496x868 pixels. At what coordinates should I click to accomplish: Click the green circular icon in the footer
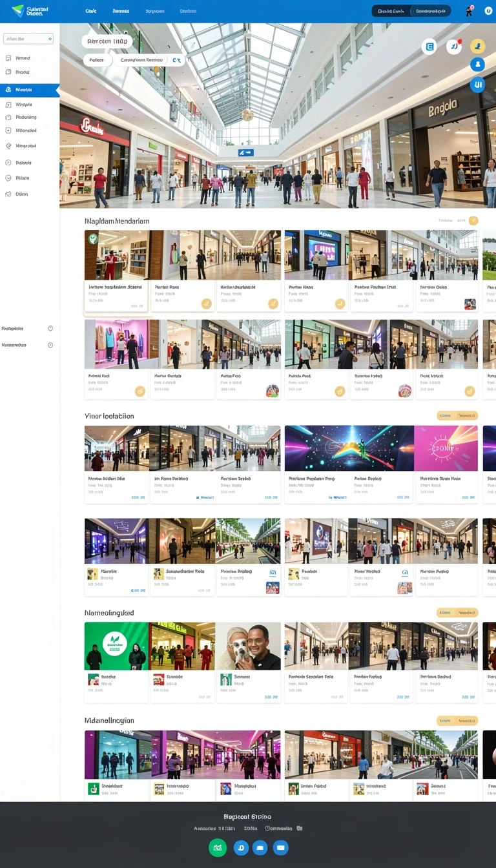click(x=218, y=847)
